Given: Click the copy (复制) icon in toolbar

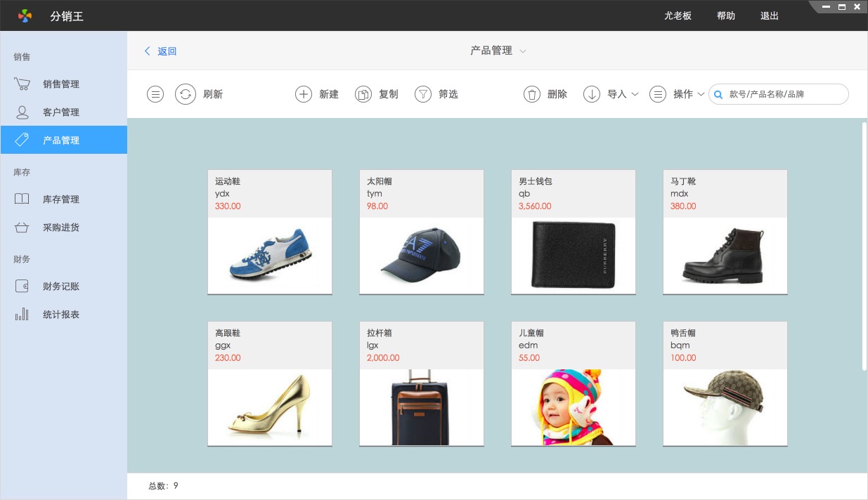Looking at the screenshot, I should click(x=363, y=94).
